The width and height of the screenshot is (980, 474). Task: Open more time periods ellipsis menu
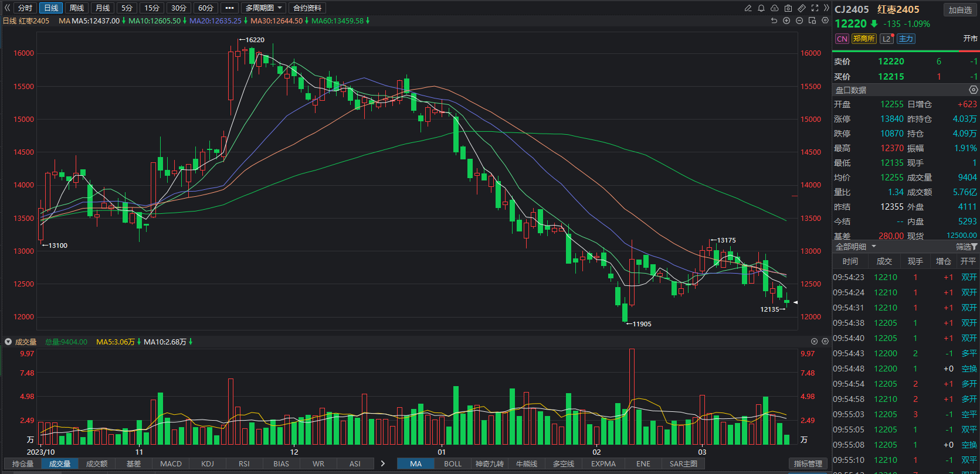tap(229, 8)
